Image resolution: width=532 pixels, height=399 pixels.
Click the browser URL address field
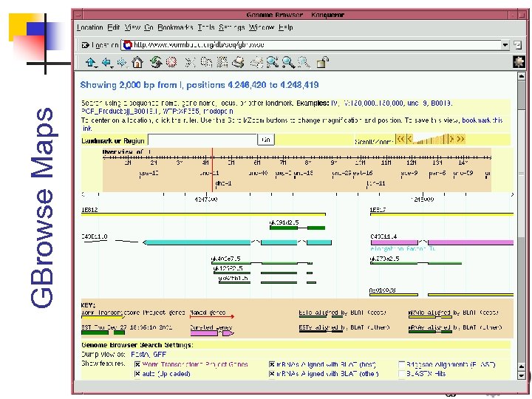(x=316, y=45)
